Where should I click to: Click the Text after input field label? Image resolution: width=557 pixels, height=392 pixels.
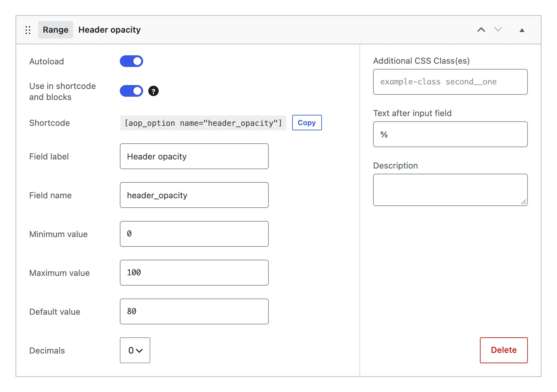click(x=412, y=113)
